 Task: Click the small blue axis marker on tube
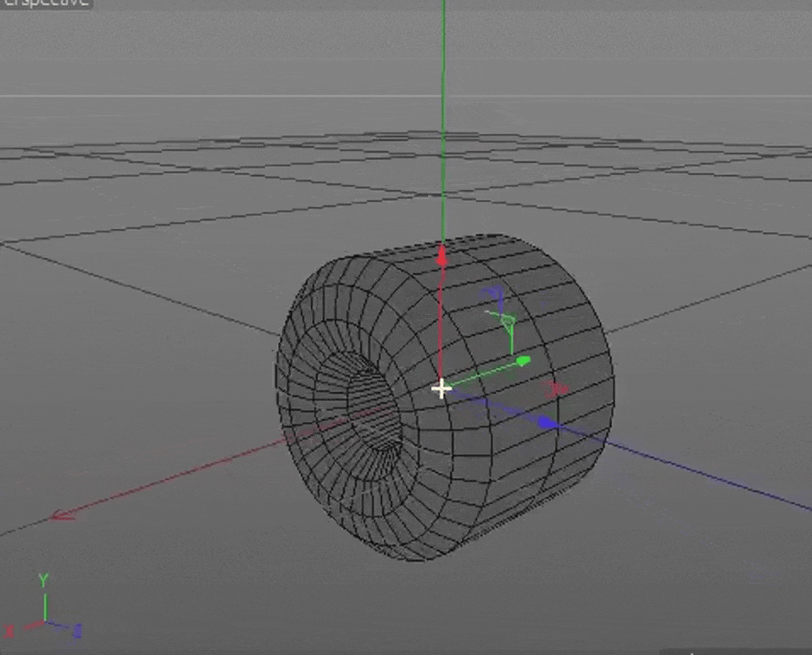[x=495, y=295]
